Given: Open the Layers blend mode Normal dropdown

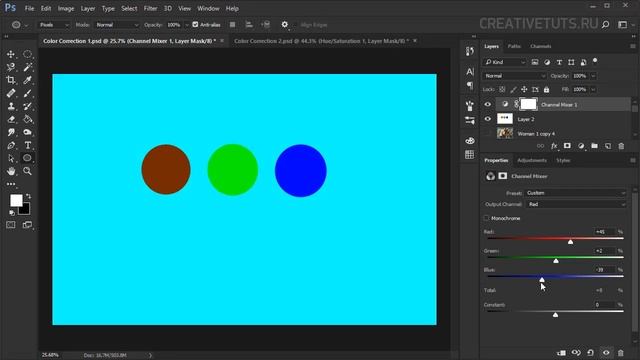Looking at the screenshot, I should [514, 76].
